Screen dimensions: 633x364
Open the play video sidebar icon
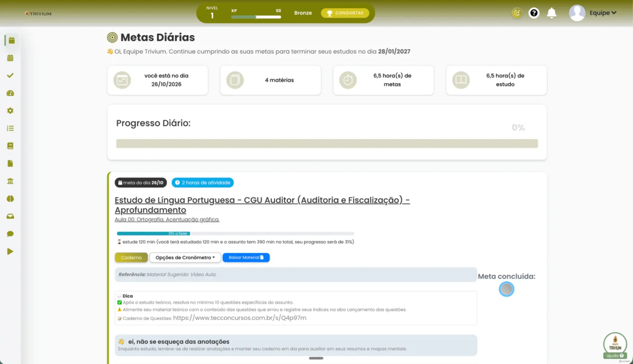(x=10, y=251)
